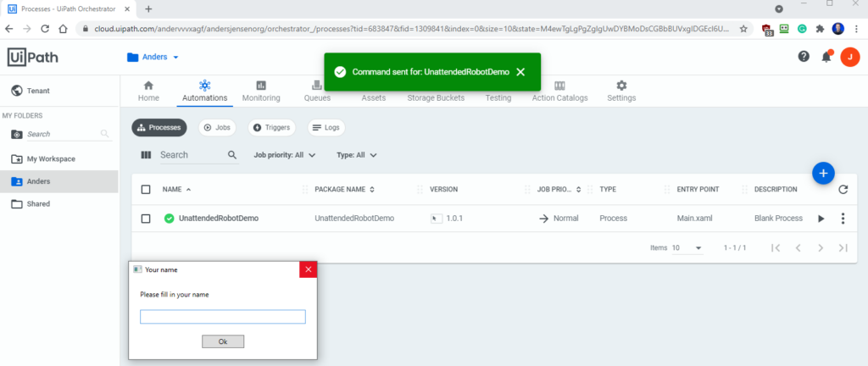Sort by the PACKAGE NAME column
The image size is (868, 366).
tap(344, 190)
